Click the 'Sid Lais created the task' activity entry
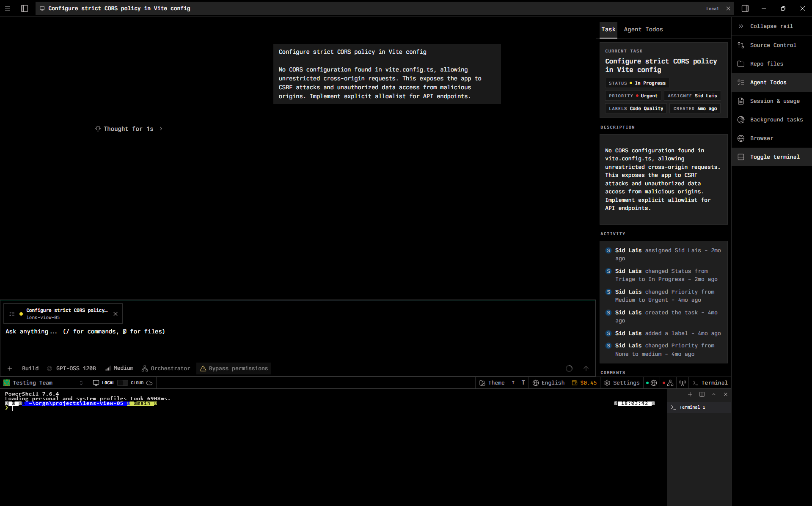 (663, 317)
